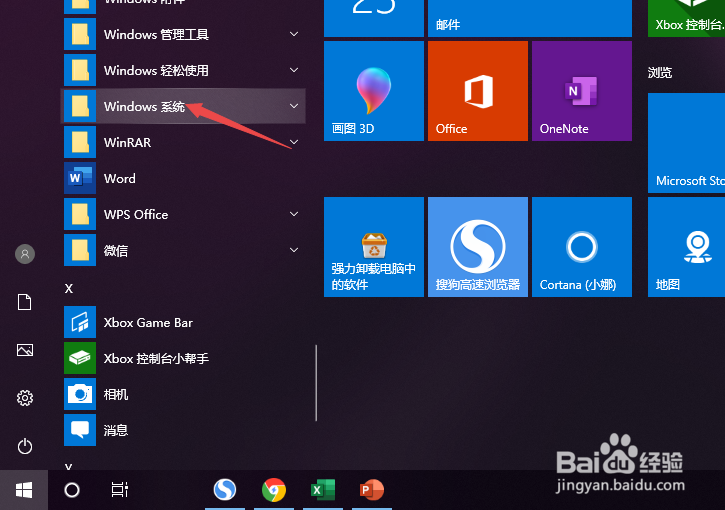The height and width of the screenshot is (510, 725).
Task: Expand the Windows 轻松使用 folder chevron
Action: coord(294,70)
